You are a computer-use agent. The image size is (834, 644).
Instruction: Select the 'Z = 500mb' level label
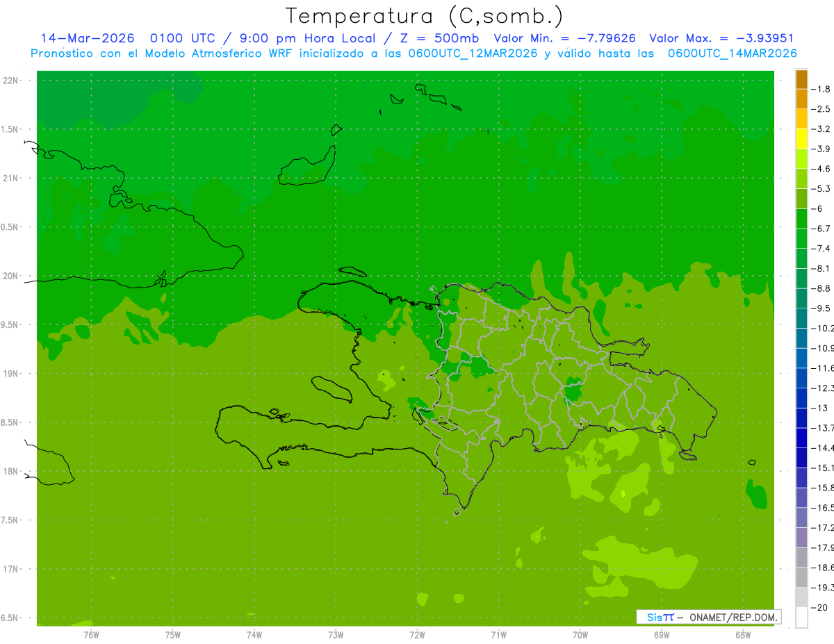tap(436, 38)
